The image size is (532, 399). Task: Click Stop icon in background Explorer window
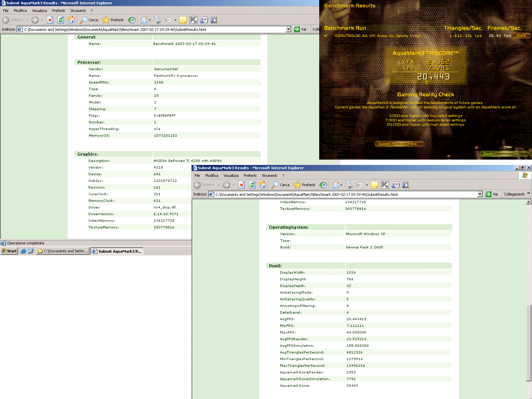click(x=50, y=20)
